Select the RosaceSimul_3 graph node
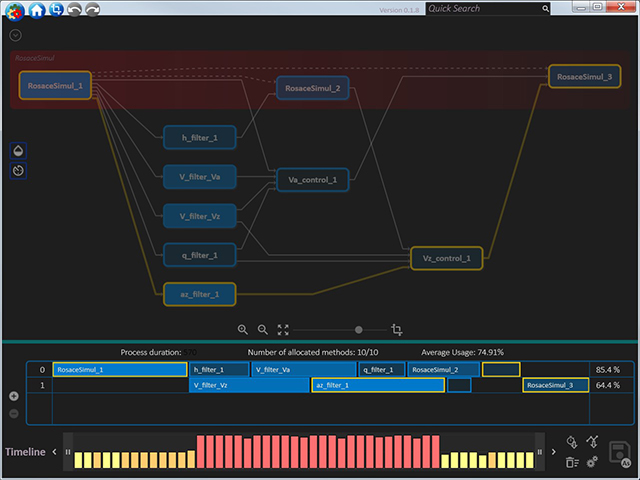The width and height of the screenshot is (640, 480). coord(584,76)
